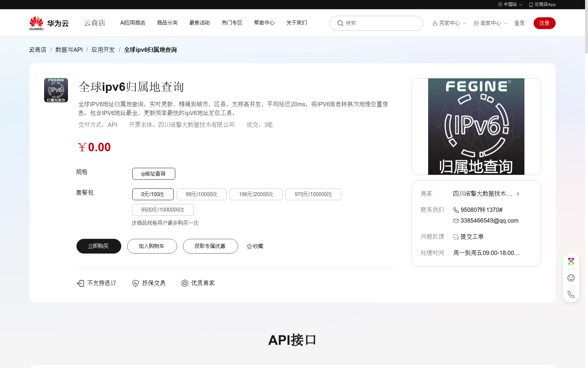Click the 云商店 header title
This screenshot has height=368, width=588.
[x=95, y=23]
